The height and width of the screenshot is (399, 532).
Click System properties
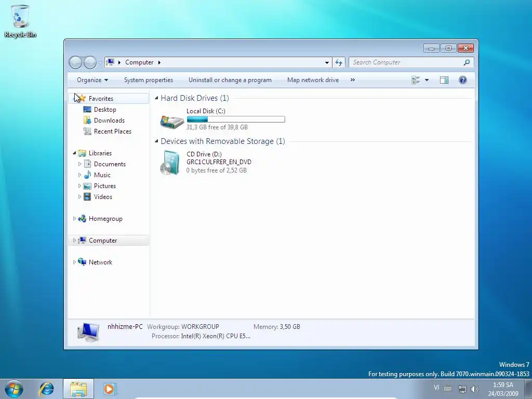pyautogui.click(x=148, y=80)
